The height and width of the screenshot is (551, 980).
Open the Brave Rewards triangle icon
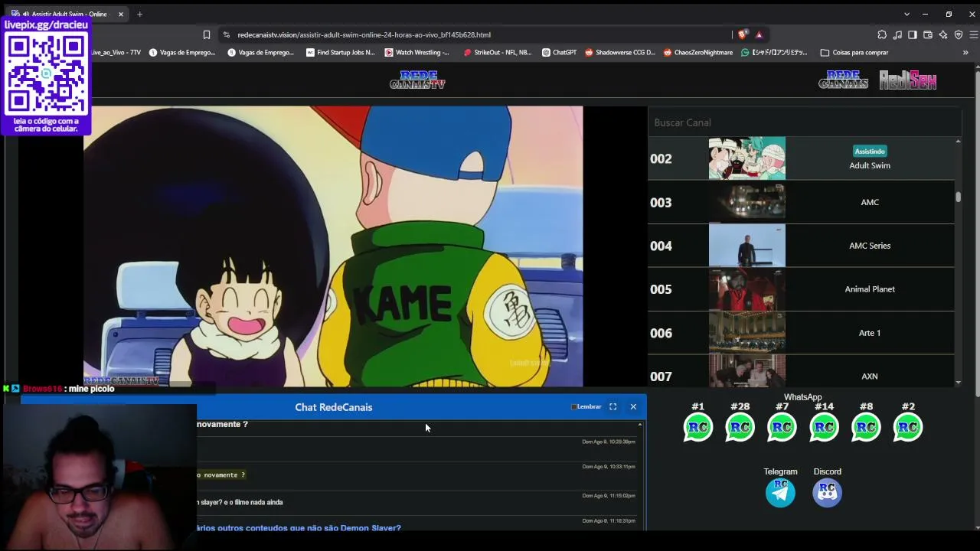tap(759, 34)
